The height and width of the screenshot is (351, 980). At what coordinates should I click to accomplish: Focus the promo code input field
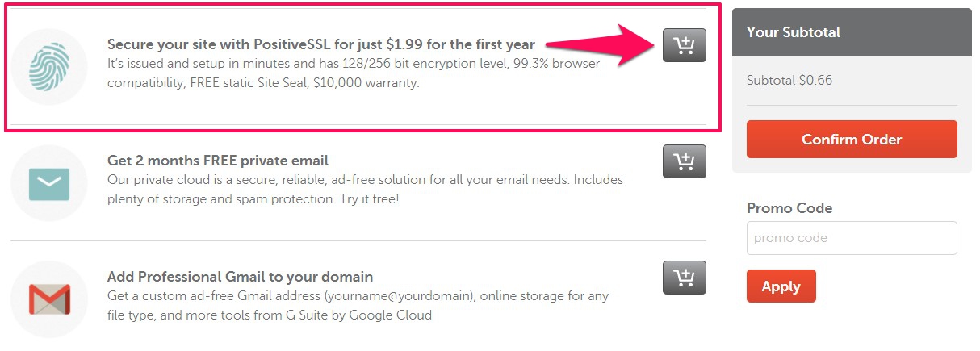point(852,238)
